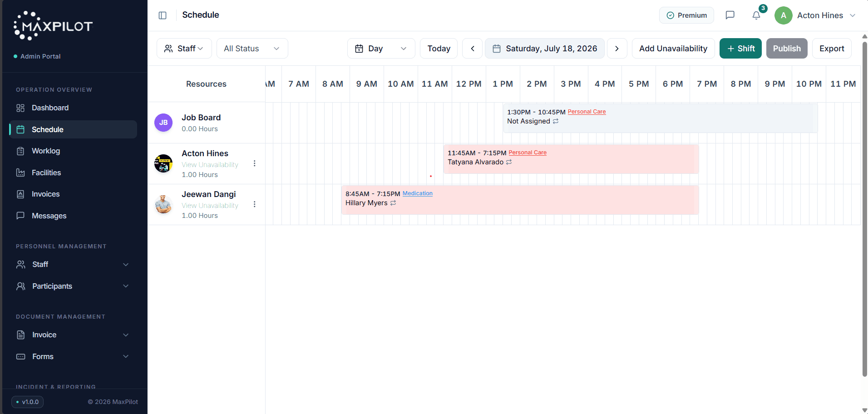The image size is (868, 414).
Task: Open the Saturday, July 18, 2026 date picker
Action: (x=545, y=49)
